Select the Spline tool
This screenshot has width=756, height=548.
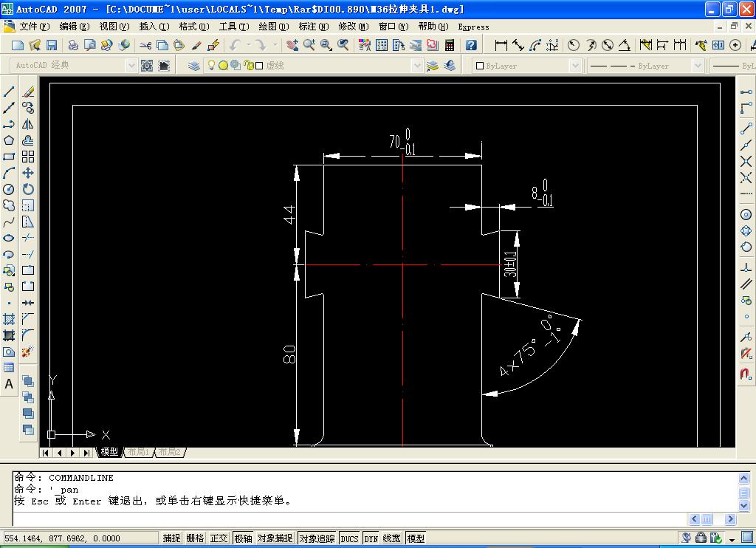(x=9, y=222)
